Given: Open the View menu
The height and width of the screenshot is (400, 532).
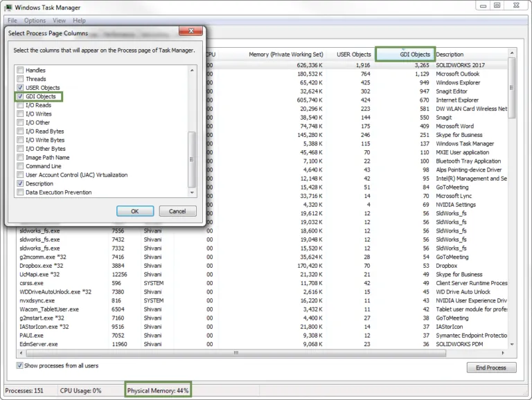Looking at the screenshot, I should click(x=59, y=21).
